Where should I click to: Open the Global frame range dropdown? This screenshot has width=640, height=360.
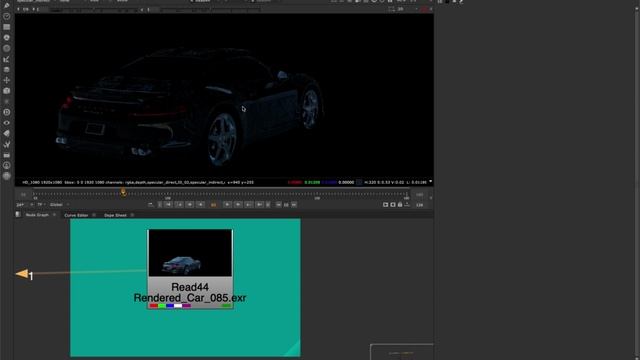pos(60,204)
